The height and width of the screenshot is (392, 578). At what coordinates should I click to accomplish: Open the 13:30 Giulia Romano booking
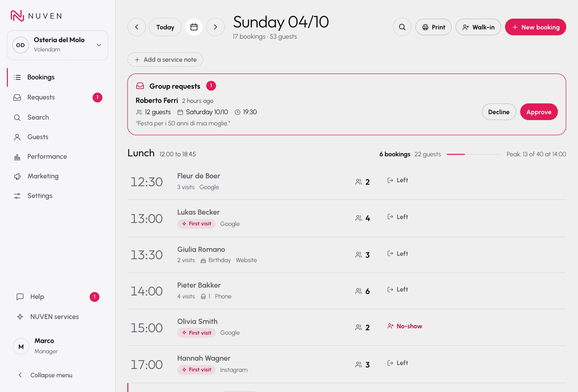pos(347,255)
